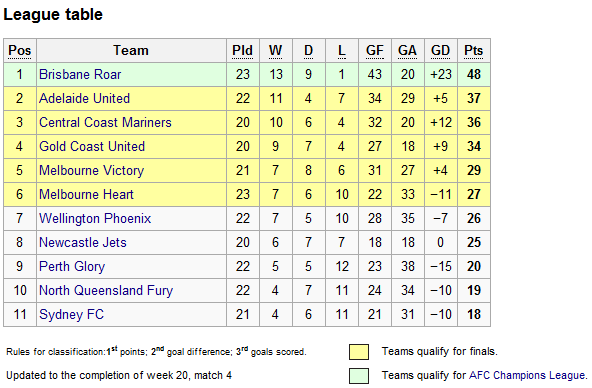Open the AFC Champions League link

527,375
